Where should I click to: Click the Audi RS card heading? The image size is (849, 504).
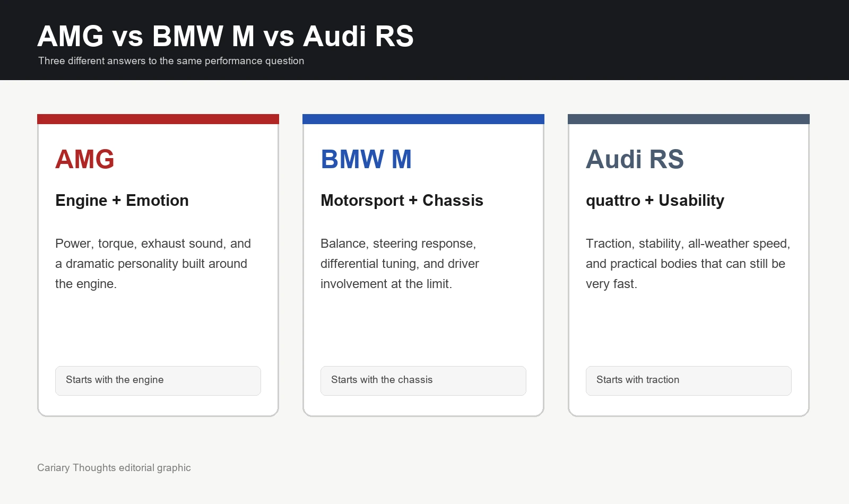[x=635, y=159]
